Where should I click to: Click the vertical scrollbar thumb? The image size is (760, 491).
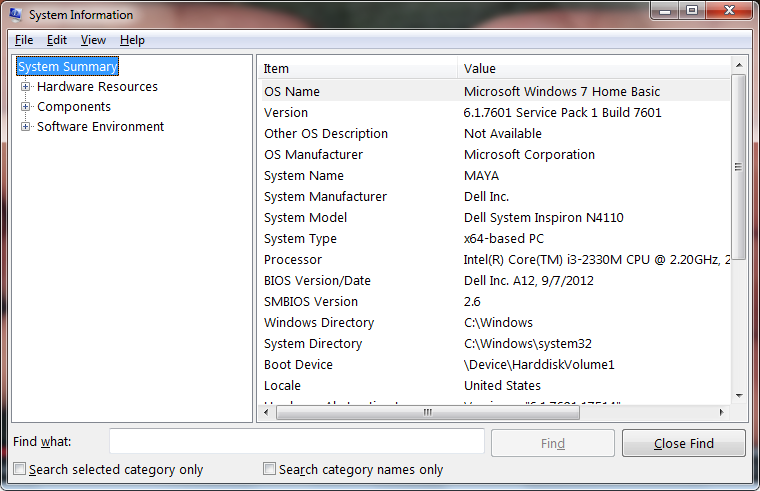click(739, 167)
